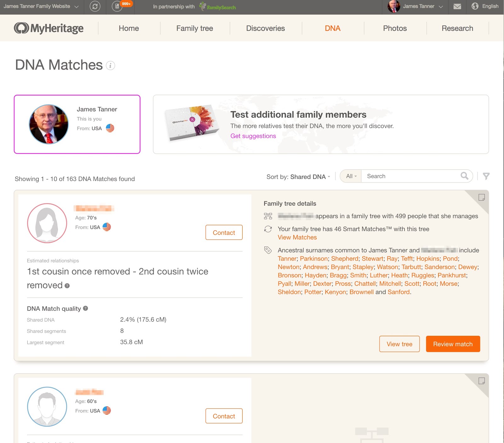Click the Brownell surname link

[361, 292]
